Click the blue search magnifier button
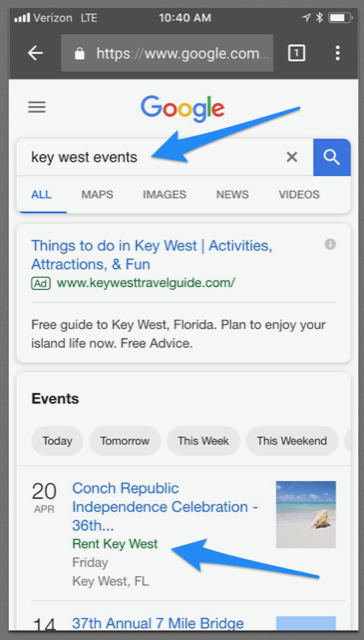Screen dimensions: 364x640 332,158
